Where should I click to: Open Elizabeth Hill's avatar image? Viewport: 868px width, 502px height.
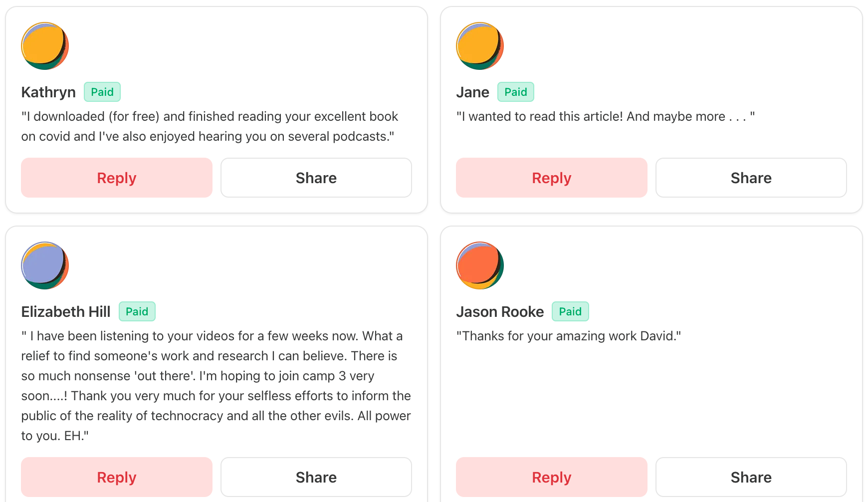45,265
